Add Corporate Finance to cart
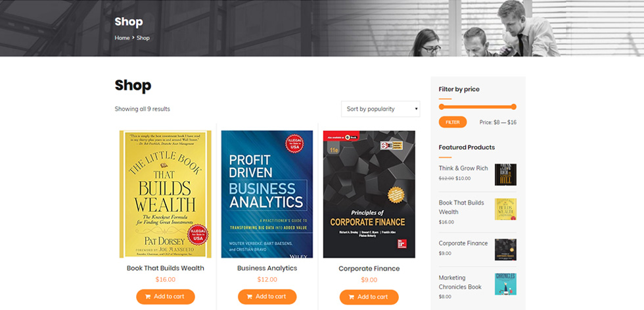The height and width of the screenshot is (310, 644). [x=369, y=297]
